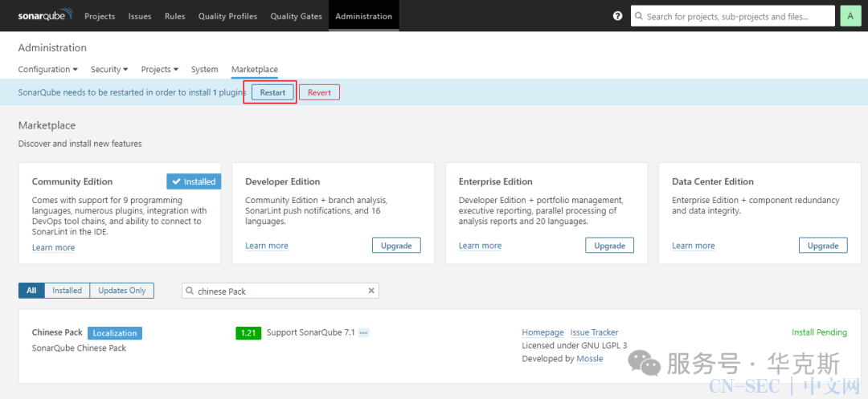Open Learn more for Enterprise Edition

pyautogui.click(x=480, y=246)
